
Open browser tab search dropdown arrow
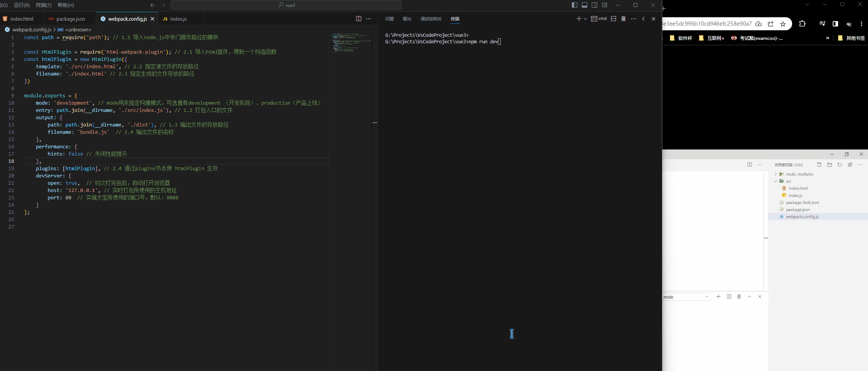807,4
